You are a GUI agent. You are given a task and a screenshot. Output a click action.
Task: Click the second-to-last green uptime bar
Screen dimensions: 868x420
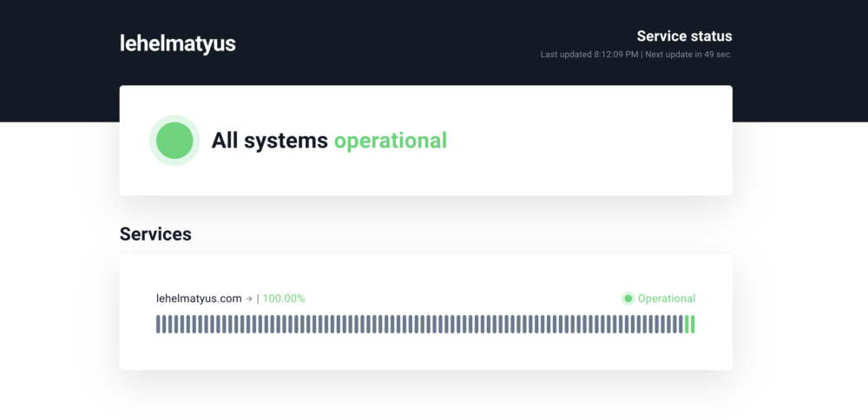point(687,325)
